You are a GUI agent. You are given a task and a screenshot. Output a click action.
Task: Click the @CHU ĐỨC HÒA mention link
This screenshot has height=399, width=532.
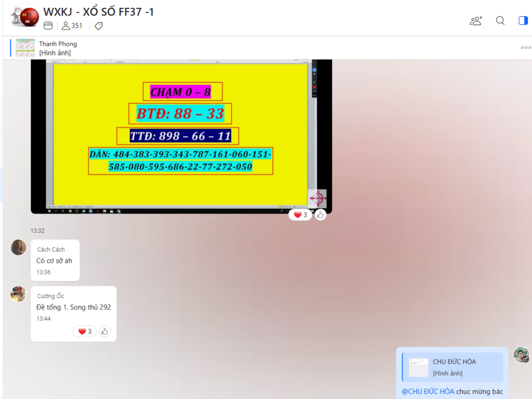point(428,391)
